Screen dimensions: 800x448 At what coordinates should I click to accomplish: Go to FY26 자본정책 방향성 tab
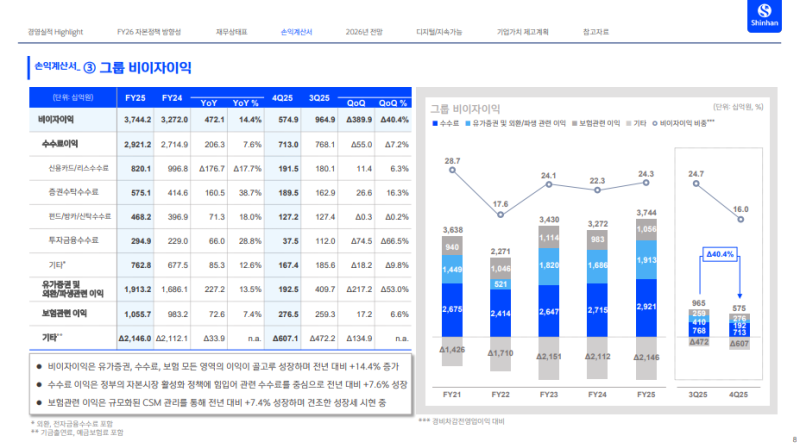[148, 32]
